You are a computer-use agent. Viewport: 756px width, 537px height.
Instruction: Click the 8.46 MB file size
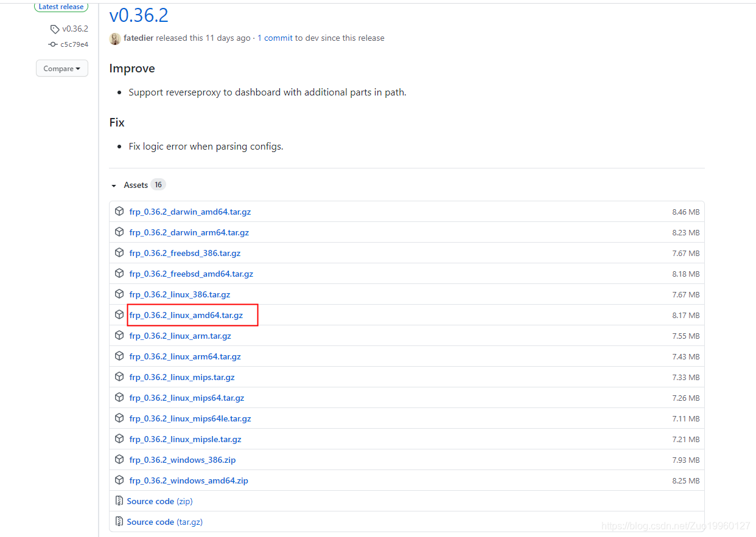click(x=686, y=212)
